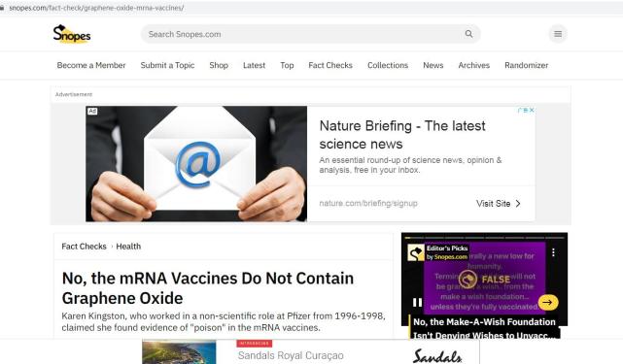The width and height of the screenshot is (623, 364).
Task: Click the browser address bar URL
Action: pos(96,8)
